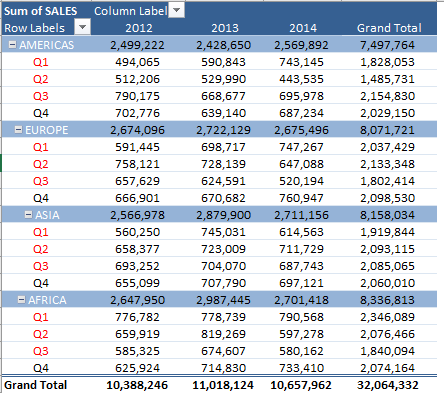The width and height of the screenshot is (444, 393).
Task: Collapse the ASIA group
Action: coord(29,215)
